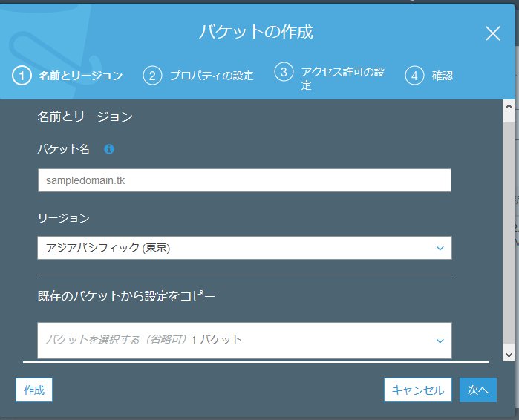Proceed with the 次へ button
The width and height of the screenshot is (519, 420).
pyautogui.click(x=477, y=390)
